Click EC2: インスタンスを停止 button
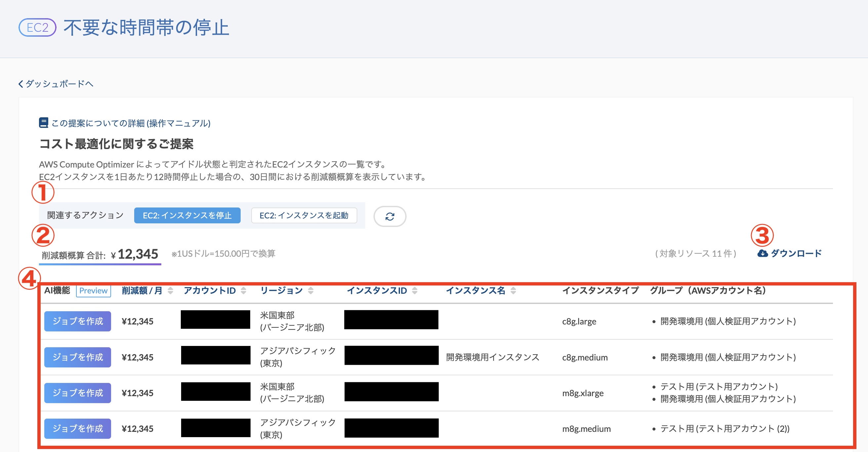Screen dimensions: 868x452 click(187, 215)
